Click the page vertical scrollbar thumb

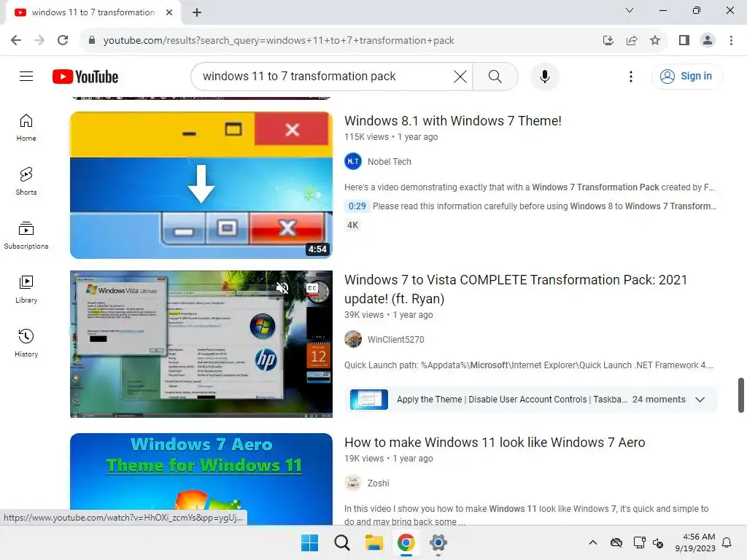741,395
